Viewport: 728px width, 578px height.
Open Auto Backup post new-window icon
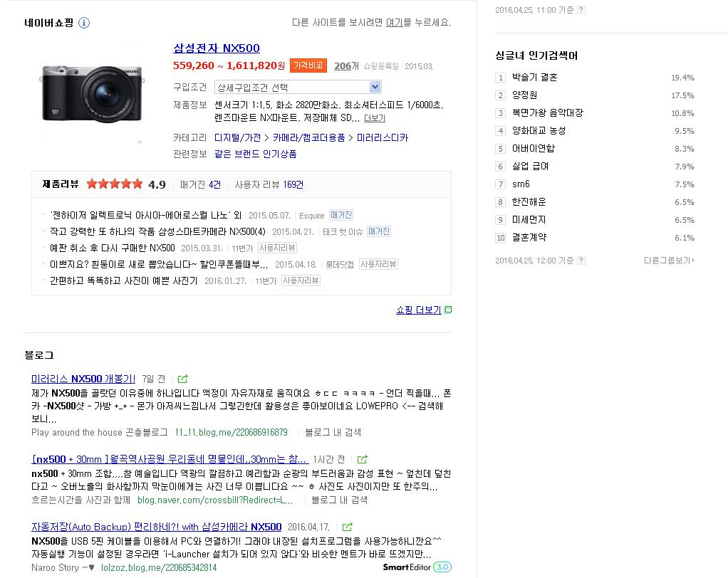[347, 527]
